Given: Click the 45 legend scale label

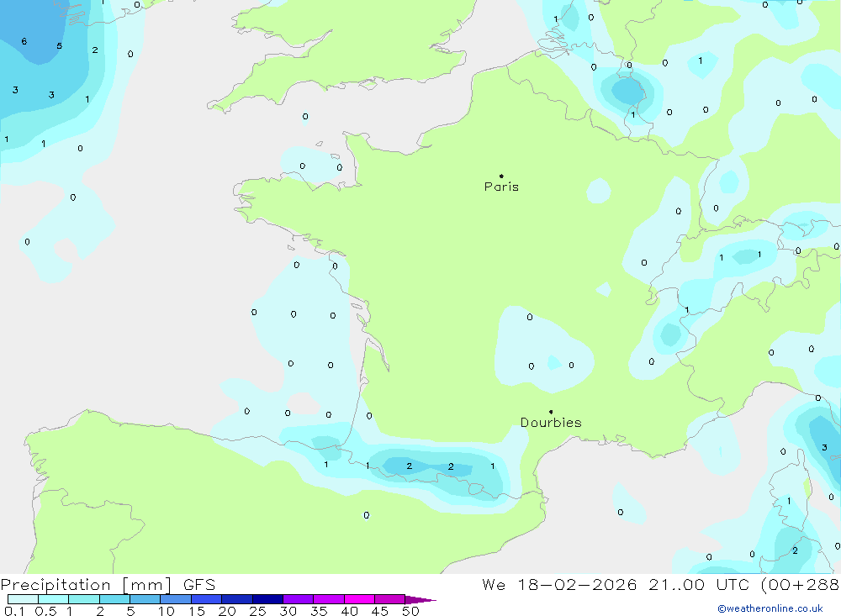Looking at the screenshot, I should pos(380,611).
